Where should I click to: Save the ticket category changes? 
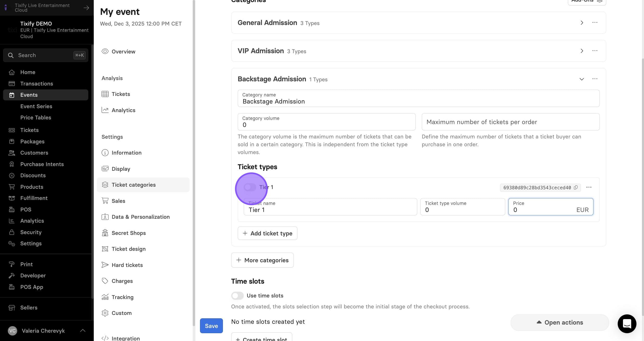[211, 326]
